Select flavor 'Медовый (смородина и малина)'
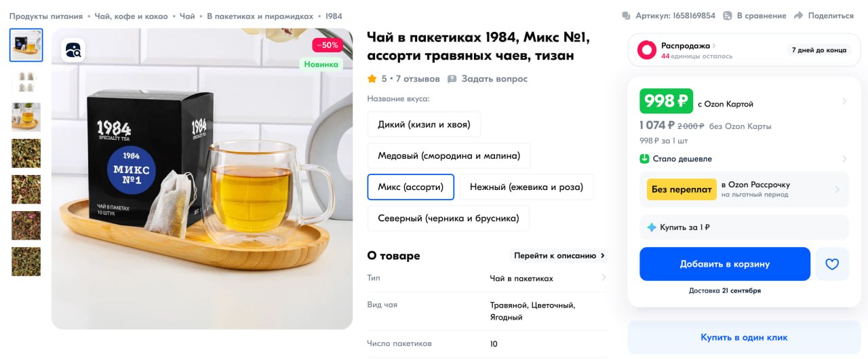This screenshot has height=359, width=868. pyautogui.click(x=449, y=156)
